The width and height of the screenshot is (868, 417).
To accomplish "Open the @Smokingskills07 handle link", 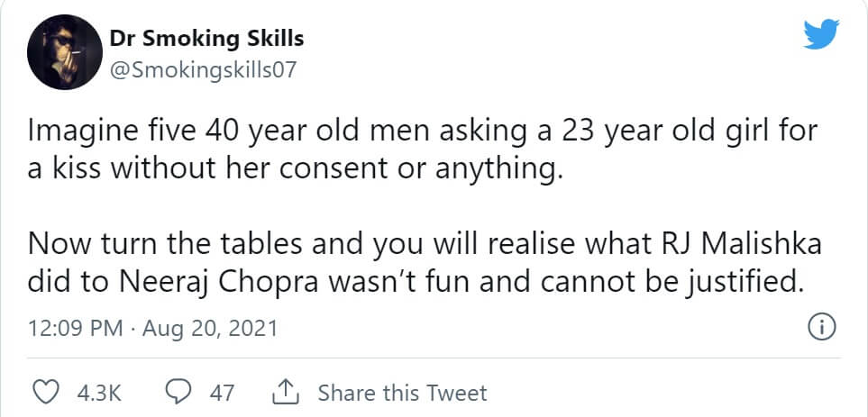I will pos(201,66).
